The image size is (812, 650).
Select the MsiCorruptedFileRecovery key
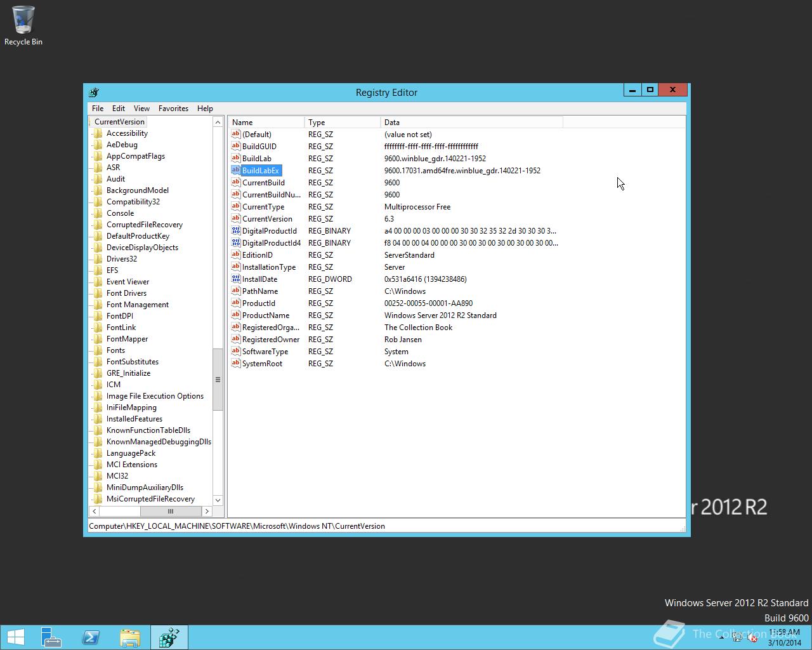tap(150, 499)
